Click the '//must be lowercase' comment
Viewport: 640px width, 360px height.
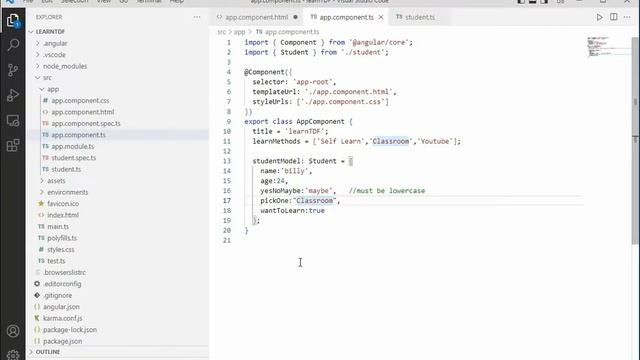[387, 191]
